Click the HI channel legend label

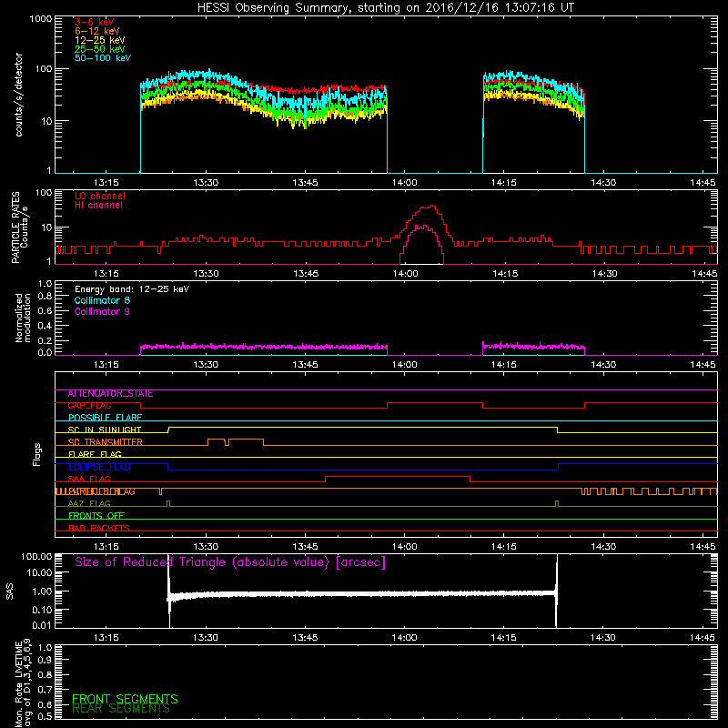coord(98,206)
